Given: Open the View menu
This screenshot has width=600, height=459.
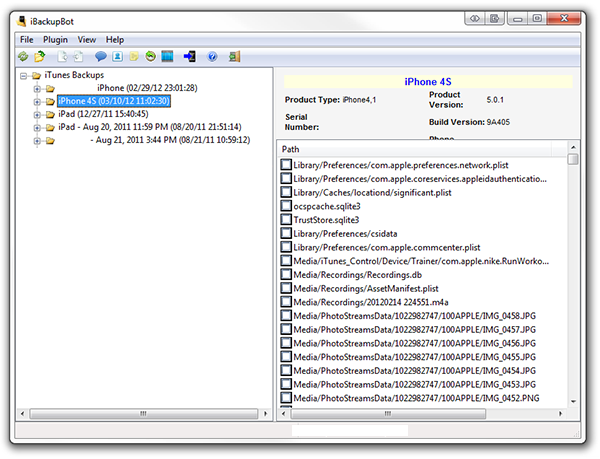Looking at the screenshot, I should pyautogui.click(x=86, y=38).
